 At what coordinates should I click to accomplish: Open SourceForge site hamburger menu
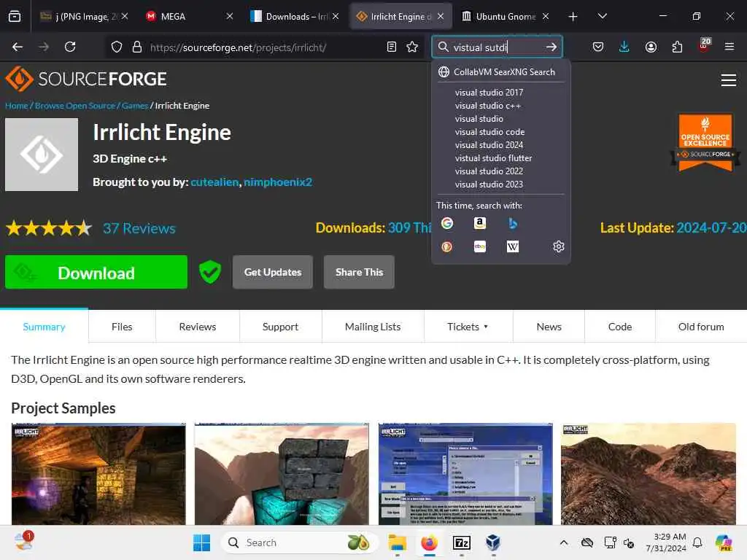click(729, 80)
